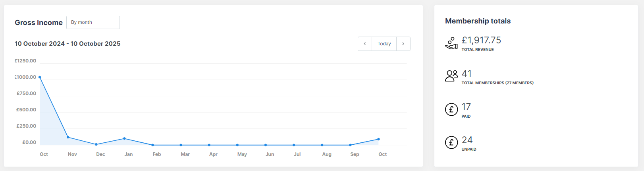Click the first October data point at £1000

[x=40, y=77]
